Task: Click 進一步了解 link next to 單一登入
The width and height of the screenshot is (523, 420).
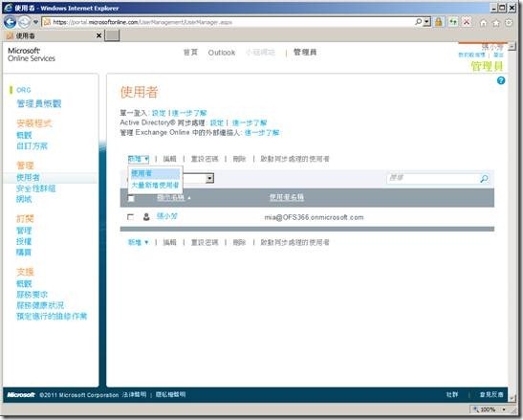Action: 189,113
